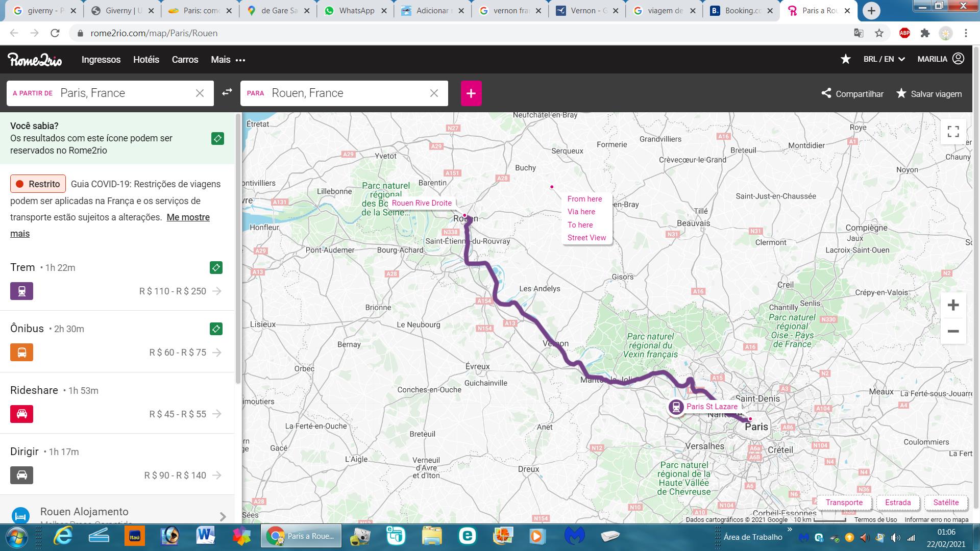This screenshot has width=980, height=551.
Task: Open Internet Explorer from the taskbar
Action: 63,536
